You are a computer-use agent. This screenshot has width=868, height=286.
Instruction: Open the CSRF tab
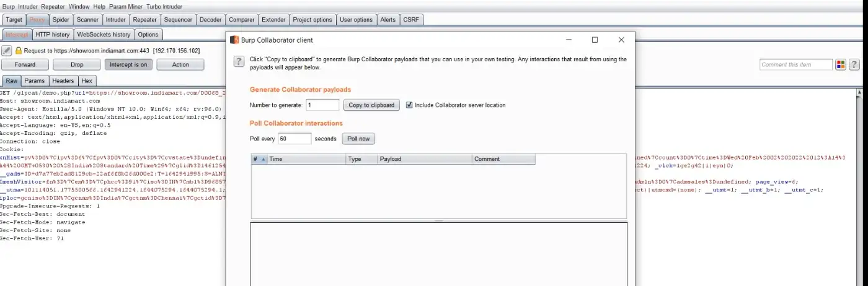click(x=410, y=20)
